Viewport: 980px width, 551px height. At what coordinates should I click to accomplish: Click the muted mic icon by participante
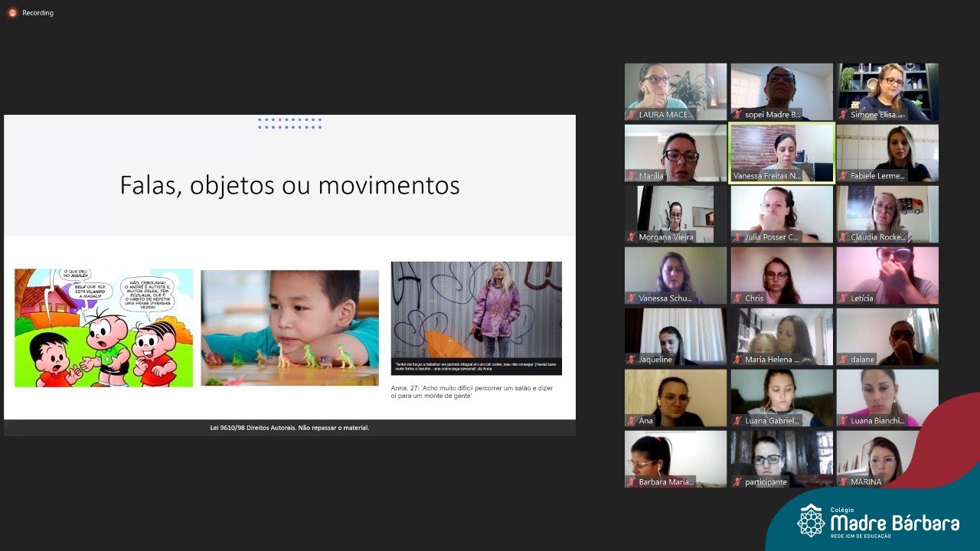tap(737, 482)
